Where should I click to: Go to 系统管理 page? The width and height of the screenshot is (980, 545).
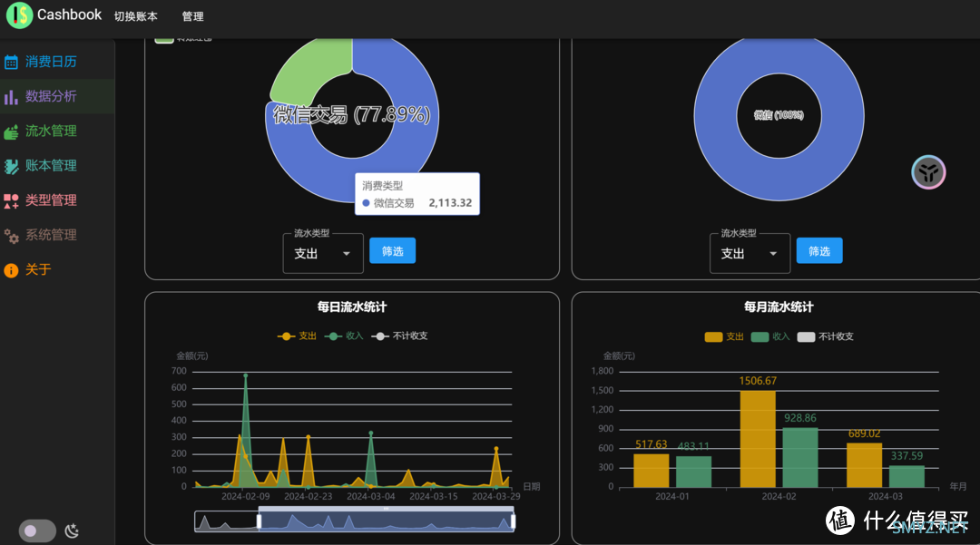pyautogui.click(x=51, y=236)
